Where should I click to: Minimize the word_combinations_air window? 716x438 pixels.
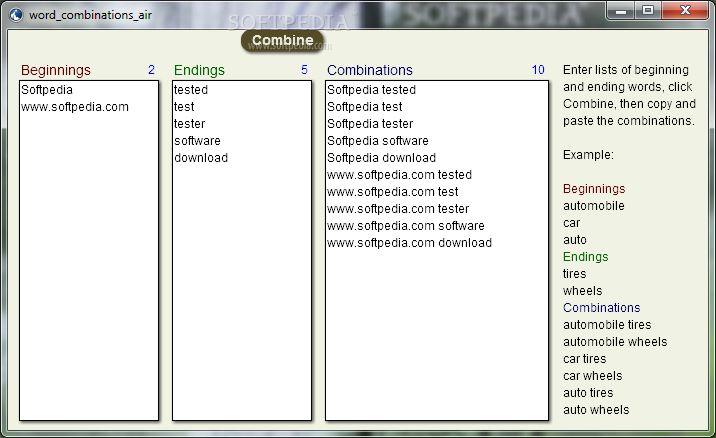[x=621, y=11]
